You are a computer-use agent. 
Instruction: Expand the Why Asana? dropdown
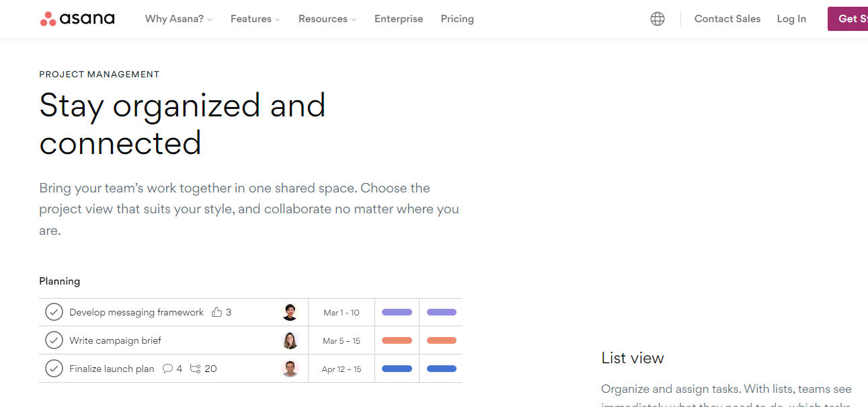point(178,19)
